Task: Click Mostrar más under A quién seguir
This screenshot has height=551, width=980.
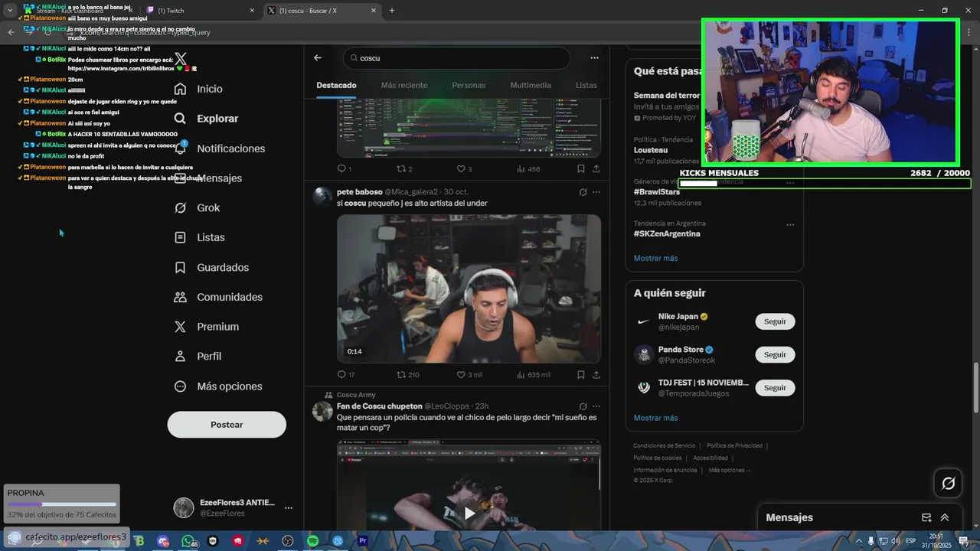Action: coord(656,418)
